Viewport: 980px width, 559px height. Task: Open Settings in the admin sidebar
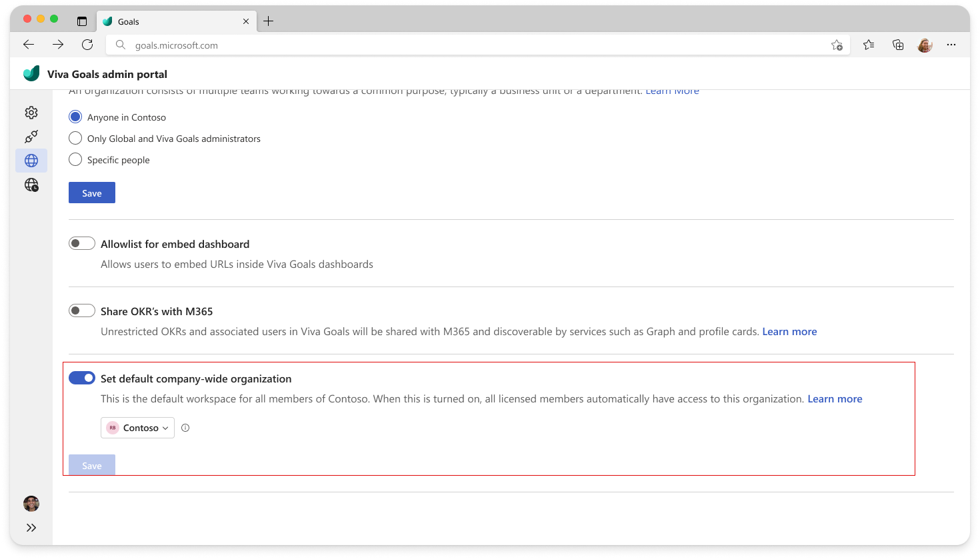point(31,112)
